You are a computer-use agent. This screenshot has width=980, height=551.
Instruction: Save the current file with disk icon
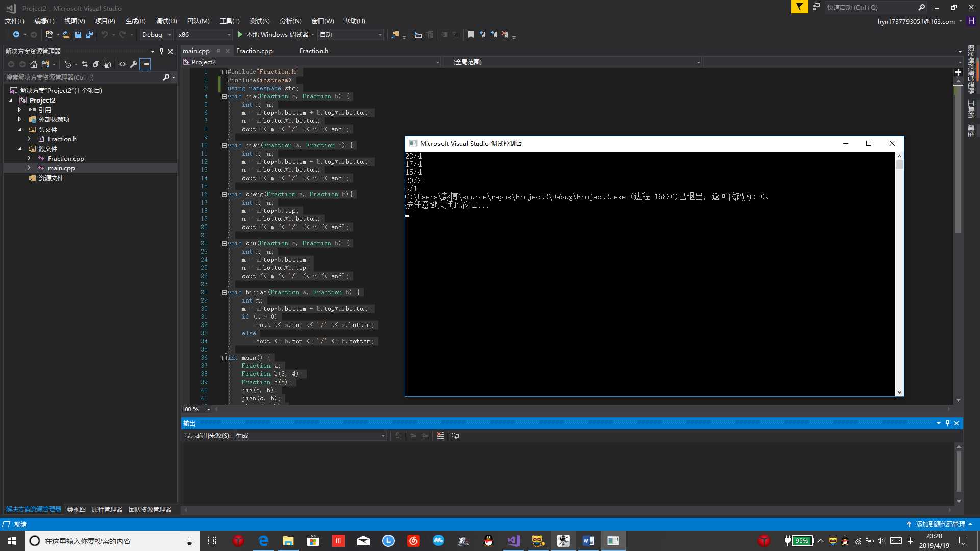78,35
